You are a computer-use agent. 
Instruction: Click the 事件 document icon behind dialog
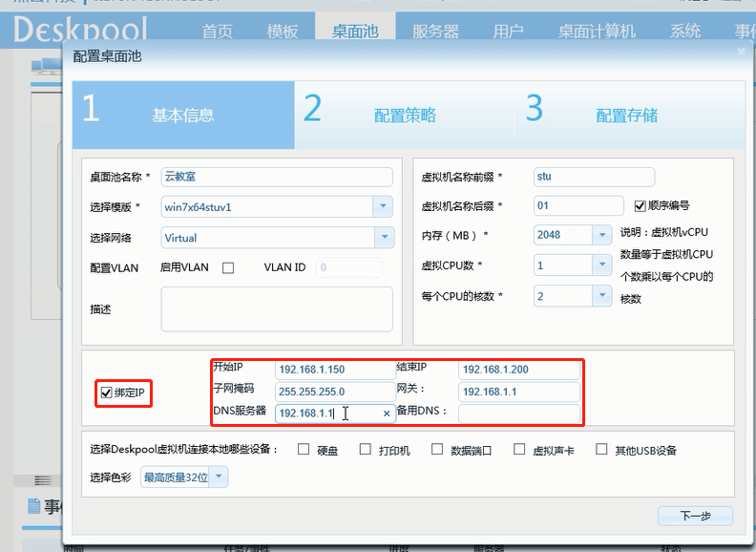point(33,506)
